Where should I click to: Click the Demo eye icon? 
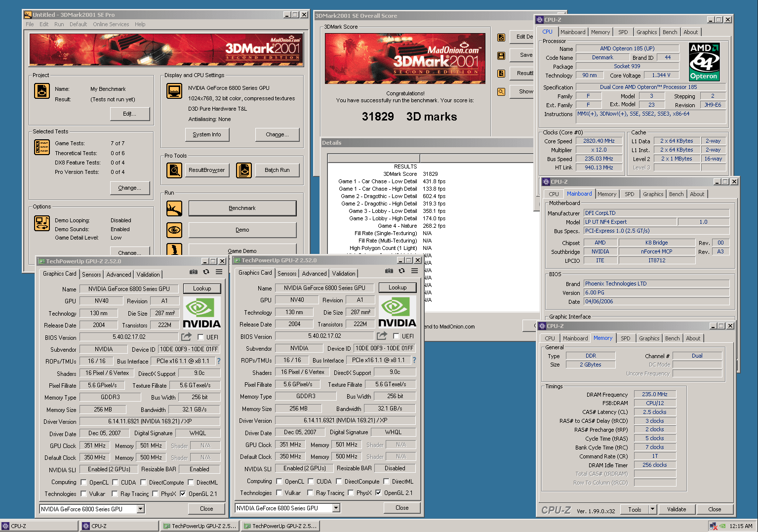(174, 230)
